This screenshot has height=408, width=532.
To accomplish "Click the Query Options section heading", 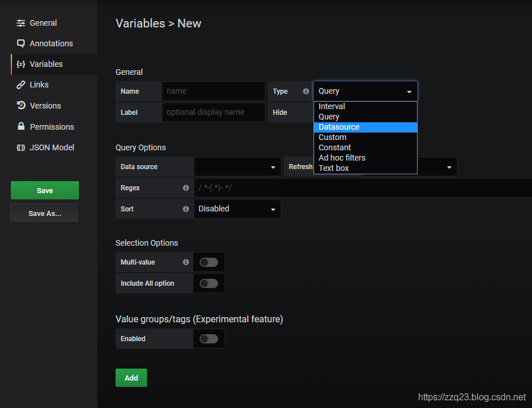I will tap(141, 148).
